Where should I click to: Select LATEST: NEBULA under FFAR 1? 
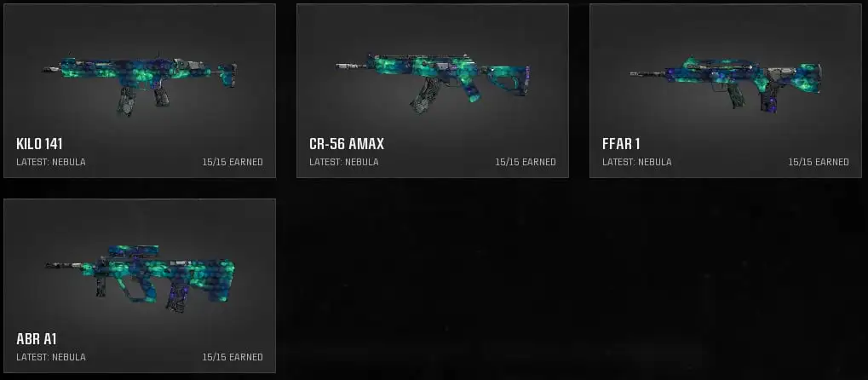636,162
